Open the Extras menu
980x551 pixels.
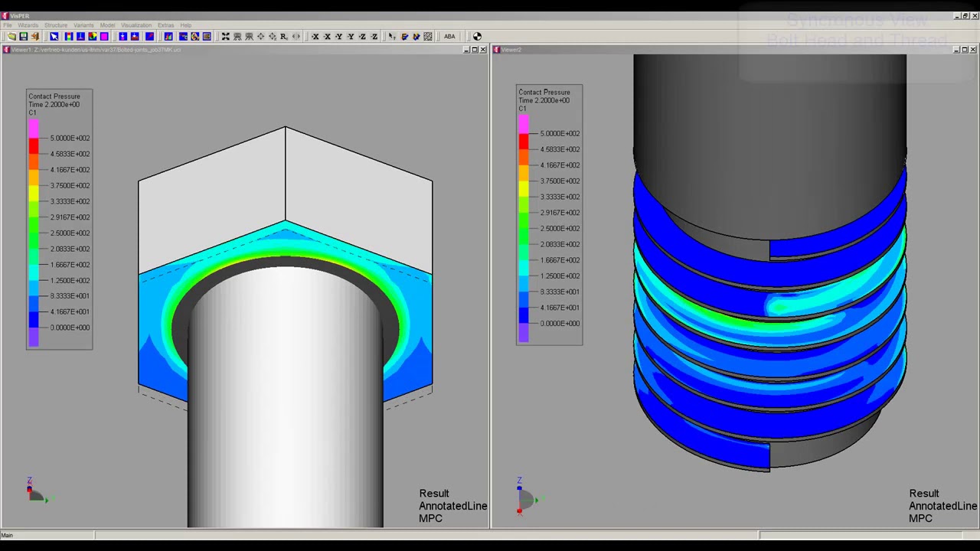(165, 25)
